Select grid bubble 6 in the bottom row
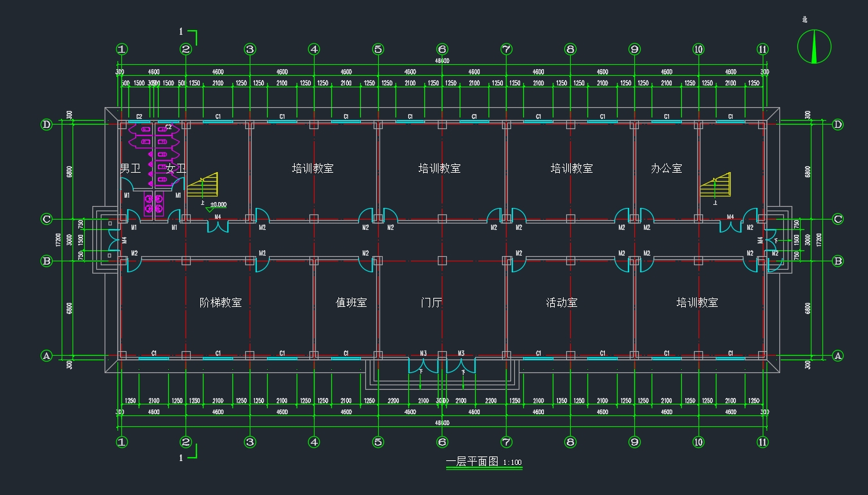Screen dimensions: 868x495 (442, 442)
